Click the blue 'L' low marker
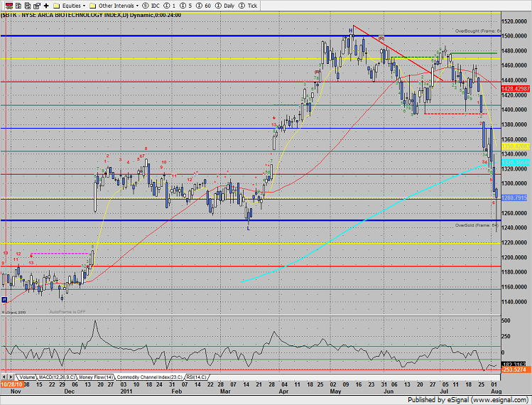This screenshot has width=532, height=405. tap(249, 229)
